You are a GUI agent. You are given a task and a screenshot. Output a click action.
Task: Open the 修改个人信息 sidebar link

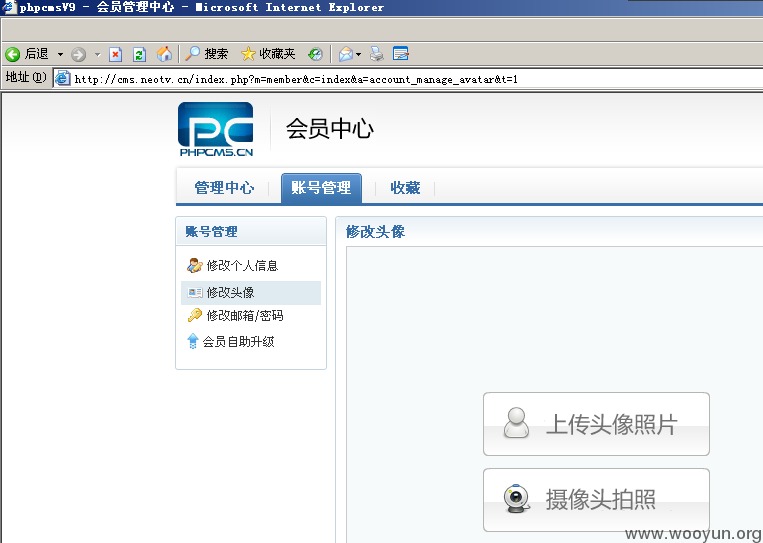[x=242, y=266]
